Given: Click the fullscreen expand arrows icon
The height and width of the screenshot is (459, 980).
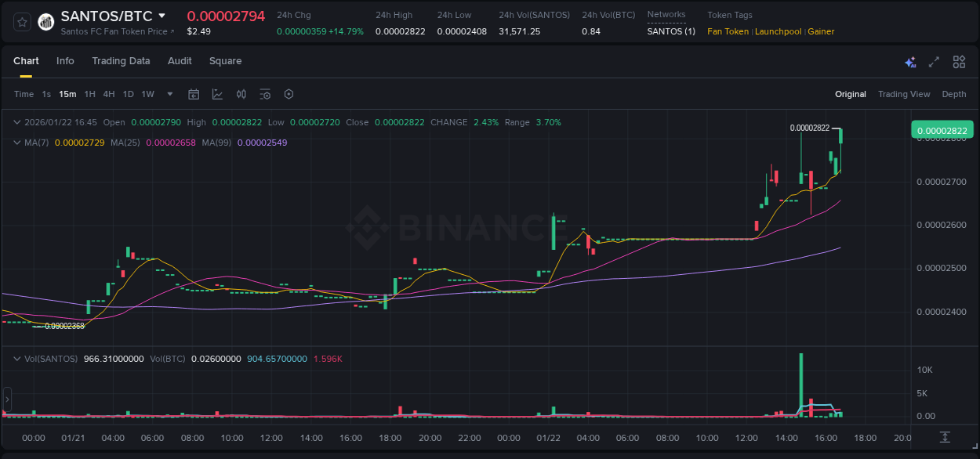Looking at the screenshot, I should click(x=934, y=61).
